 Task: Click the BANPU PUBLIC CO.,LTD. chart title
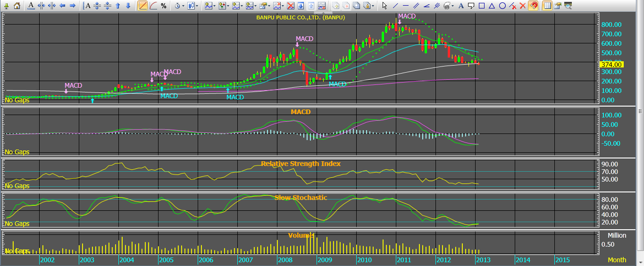click(x=301, y=17)
